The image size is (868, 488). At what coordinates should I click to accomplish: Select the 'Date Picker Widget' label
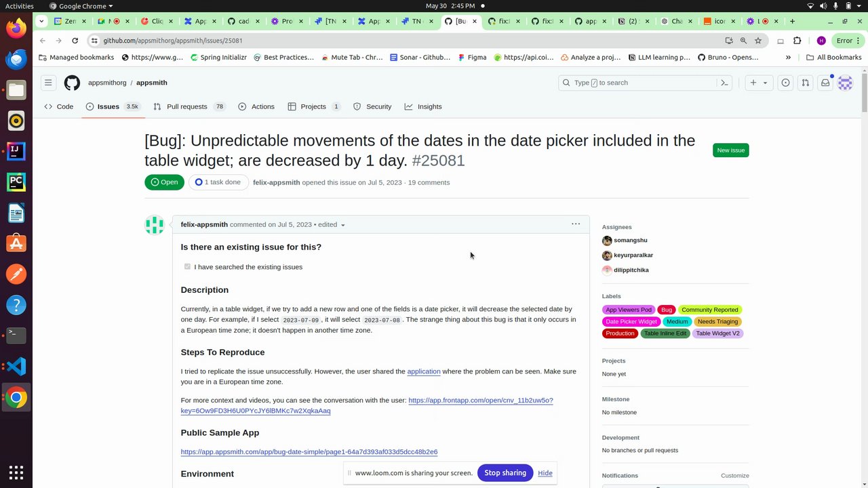coord(631,321)
